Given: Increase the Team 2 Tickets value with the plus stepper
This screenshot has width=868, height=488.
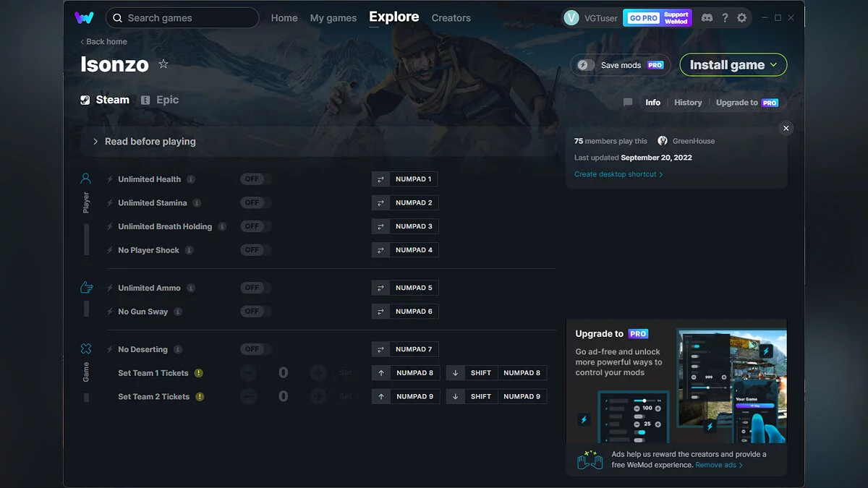Looking at the screenshot, I should point(318,397).
